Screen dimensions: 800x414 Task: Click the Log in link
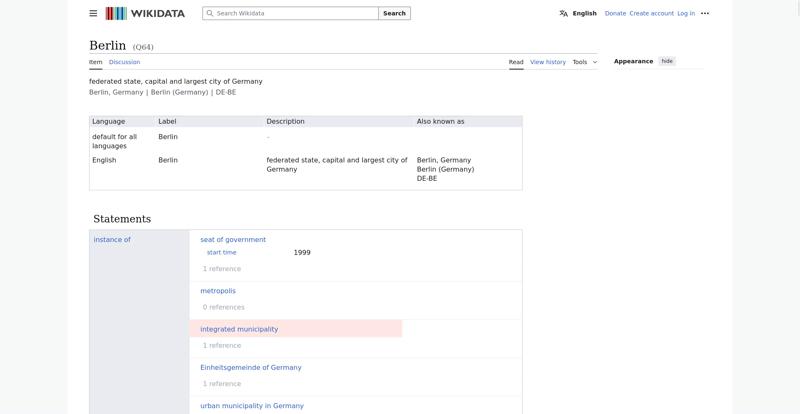coord(686,13)
